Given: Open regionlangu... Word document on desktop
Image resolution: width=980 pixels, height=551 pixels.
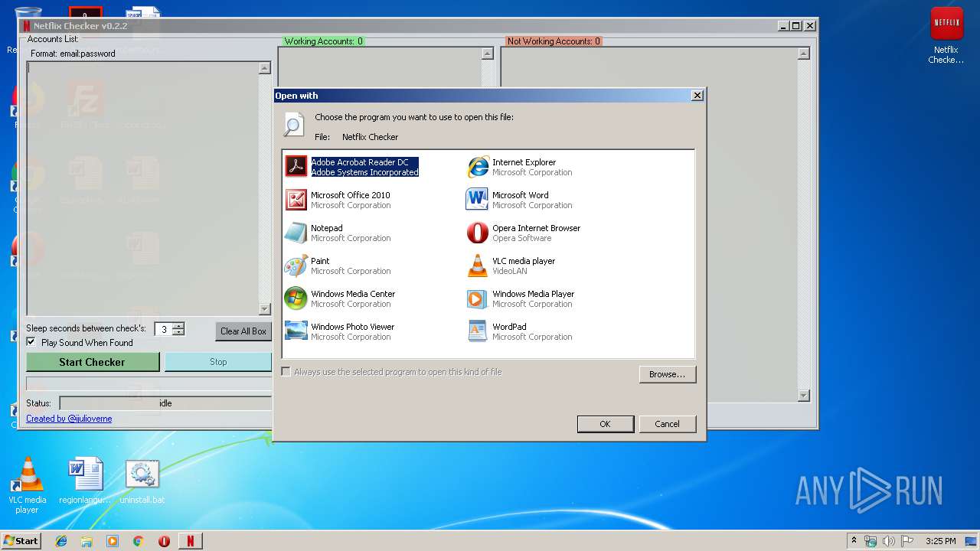Looking at the screenshot, I should tap(85, 482).
